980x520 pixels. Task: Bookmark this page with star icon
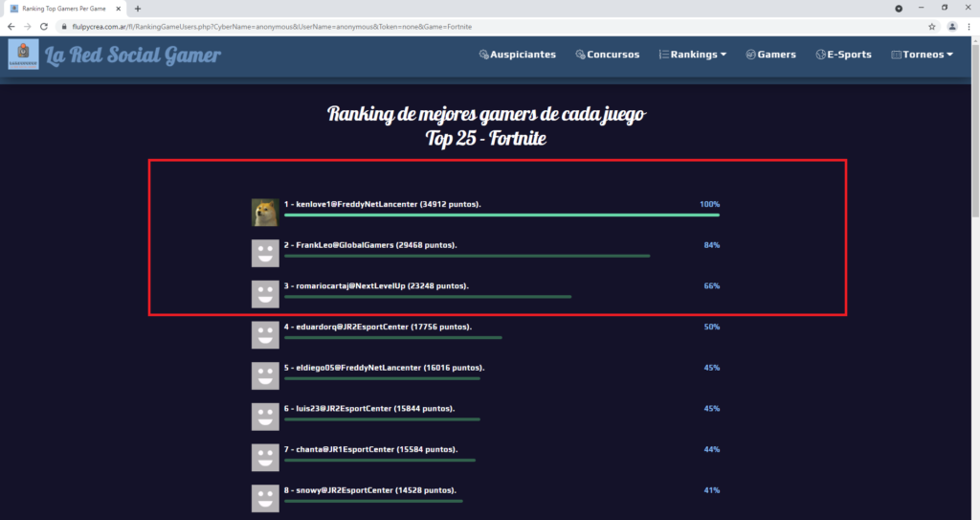[932, 26]
